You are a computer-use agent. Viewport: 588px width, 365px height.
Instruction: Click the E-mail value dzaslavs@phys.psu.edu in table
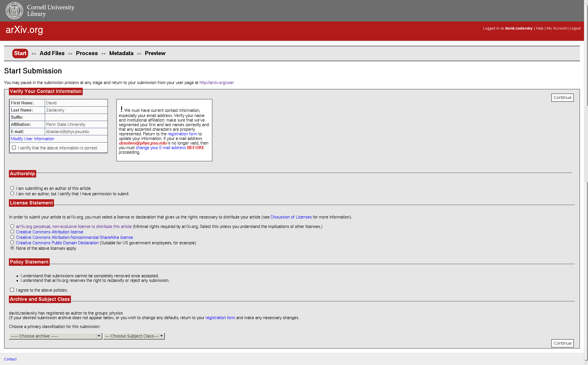pyautogui.click(x=68, y=132)
